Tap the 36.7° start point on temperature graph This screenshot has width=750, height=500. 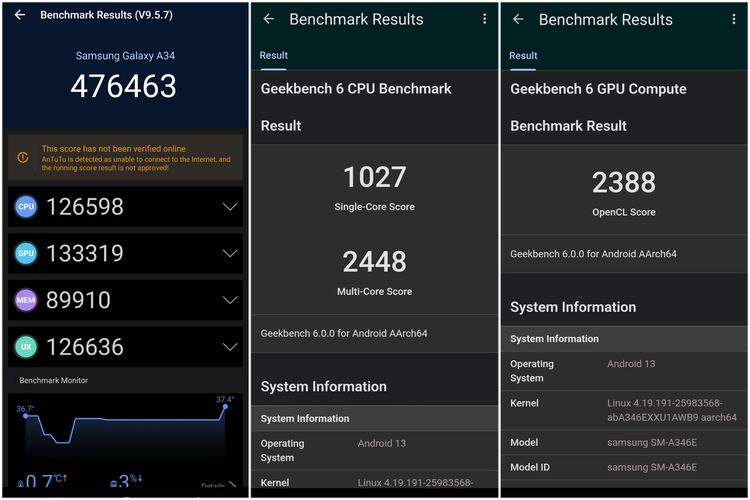click(24, 414)
